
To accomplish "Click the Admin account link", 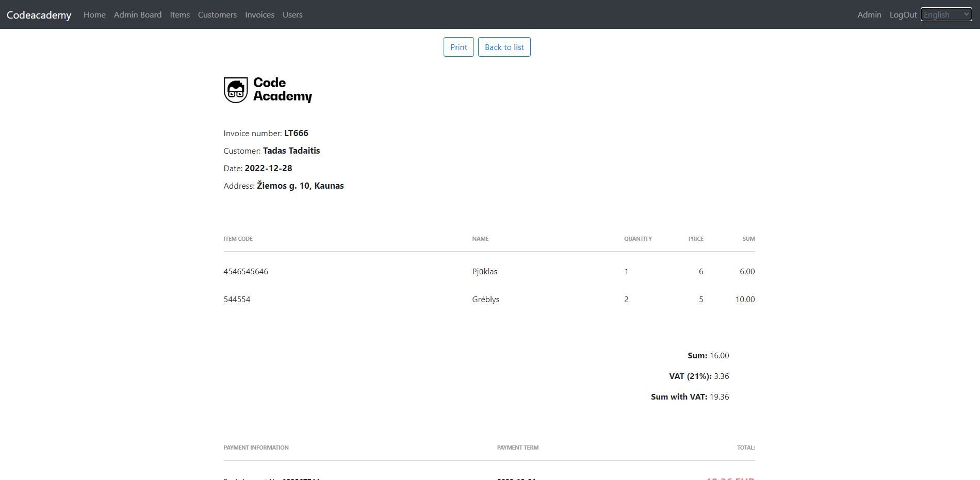I will 869,14.
